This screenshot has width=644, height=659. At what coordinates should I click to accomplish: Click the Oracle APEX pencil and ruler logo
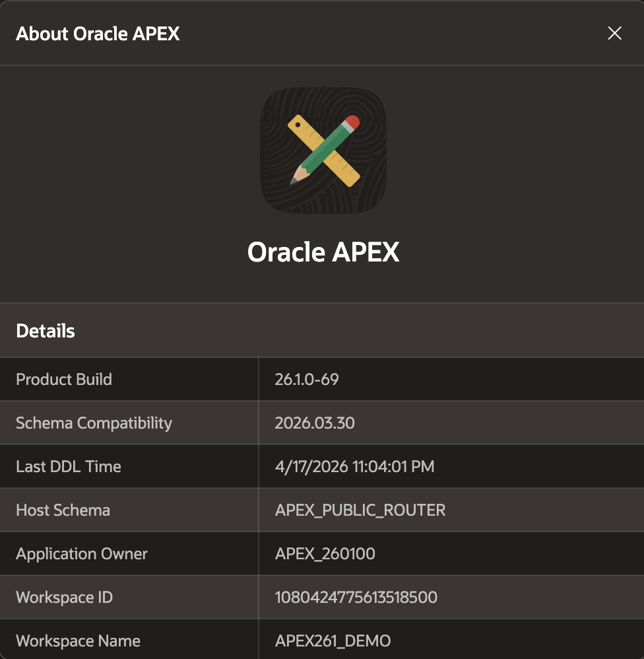click(x=323, y=151)
